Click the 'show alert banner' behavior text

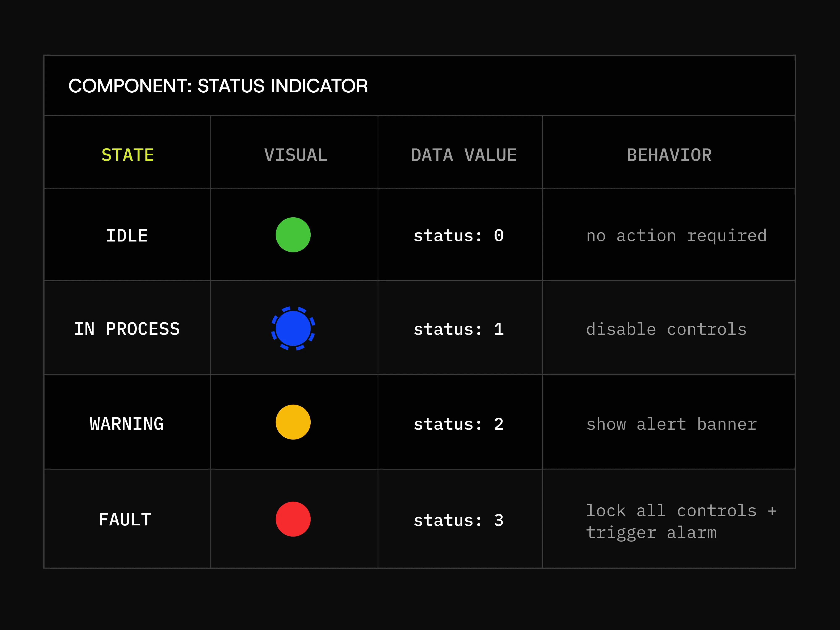[x=671, y=424]
